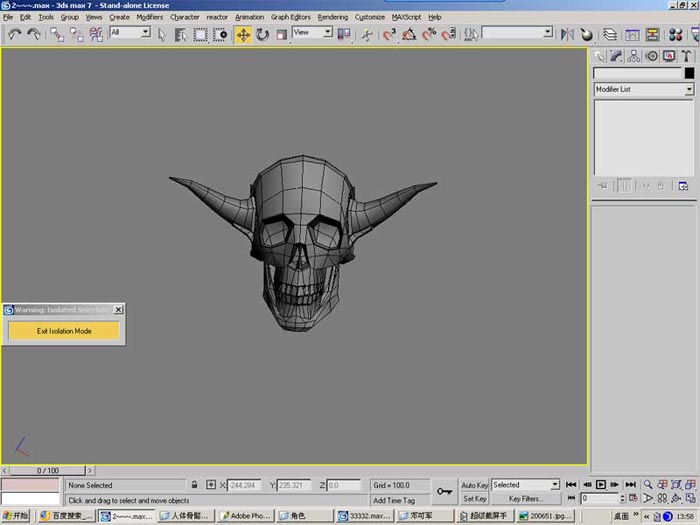
Task: Click the Play Animation button
Action: tap(601, 484)
